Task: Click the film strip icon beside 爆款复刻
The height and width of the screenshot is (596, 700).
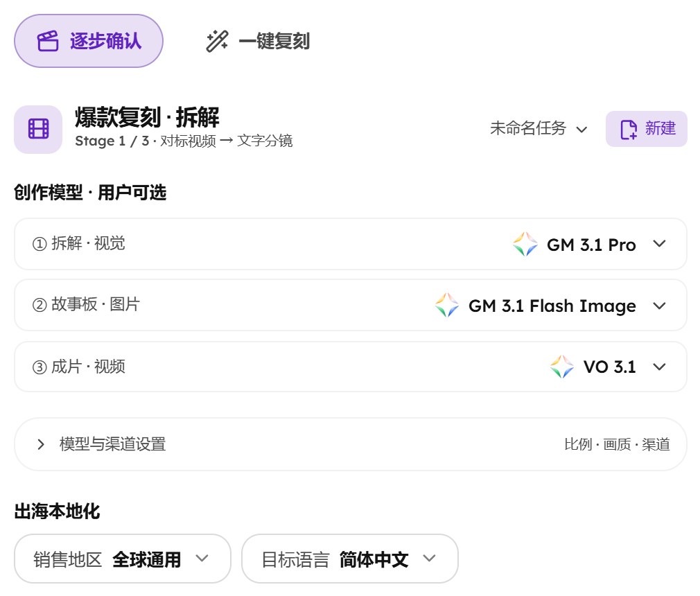Action: [38, 129]
